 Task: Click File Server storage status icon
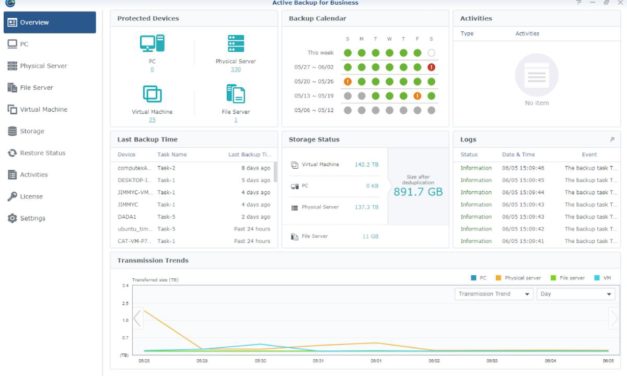pyautogui.click(x=295, y=237)
